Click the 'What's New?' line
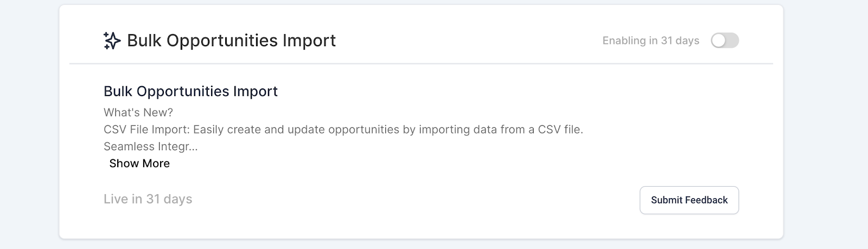 click(x=138, y=112)
